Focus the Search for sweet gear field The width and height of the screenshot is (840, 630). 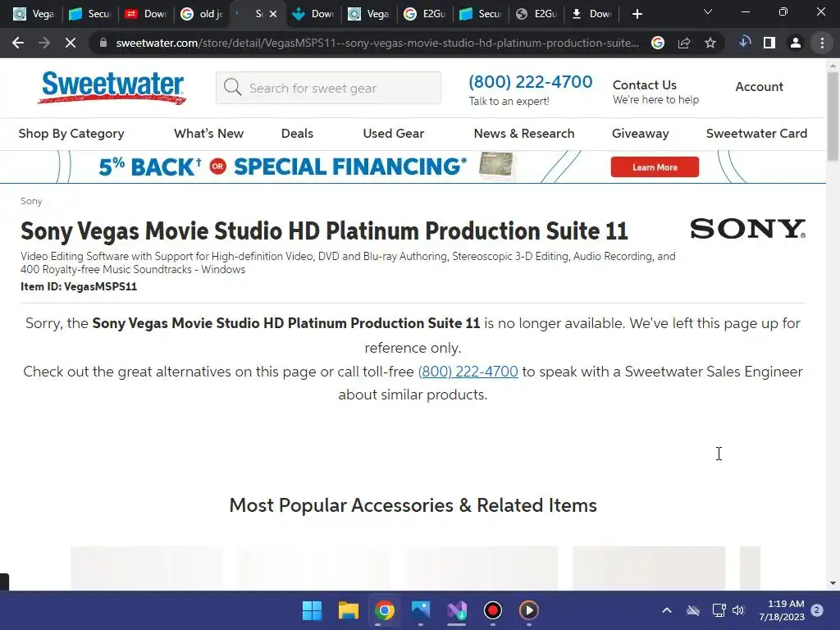(328, 88)
